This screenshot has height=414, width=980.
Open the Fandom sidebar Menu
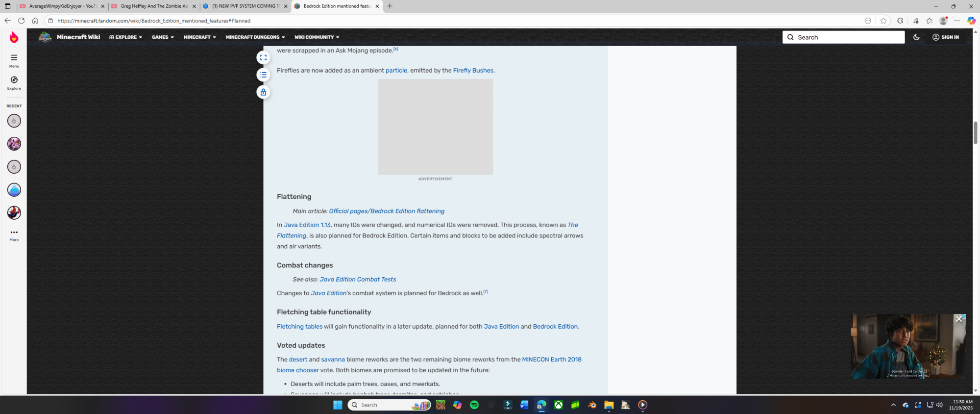pos(14,60)
